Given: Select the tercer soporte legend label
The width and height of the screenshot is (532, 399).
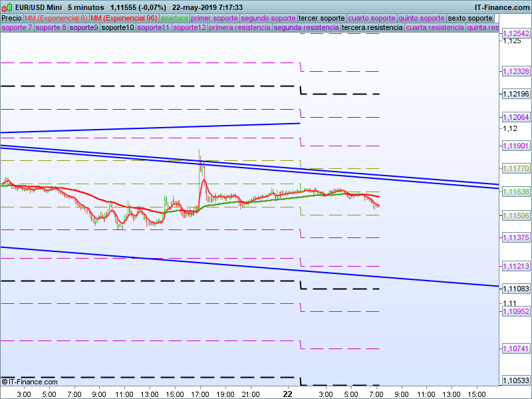Looking at the screenshot, I should point(322,18).
